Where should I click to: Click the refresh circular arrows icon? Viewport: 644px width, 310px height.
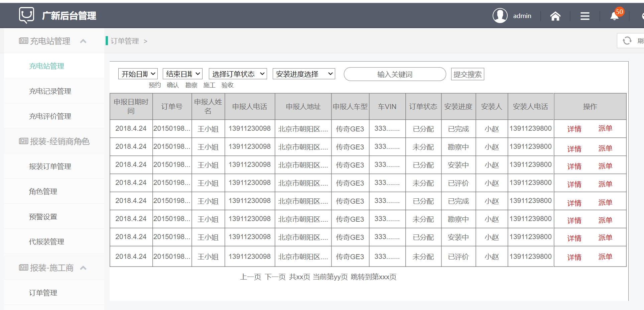627,41
